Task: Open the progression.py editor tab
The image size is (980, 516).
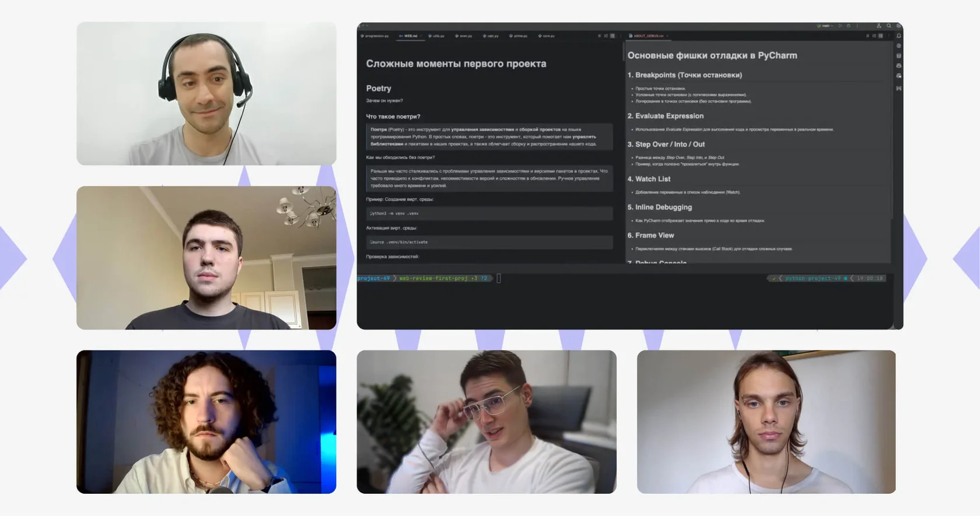Action: point(374,36)
